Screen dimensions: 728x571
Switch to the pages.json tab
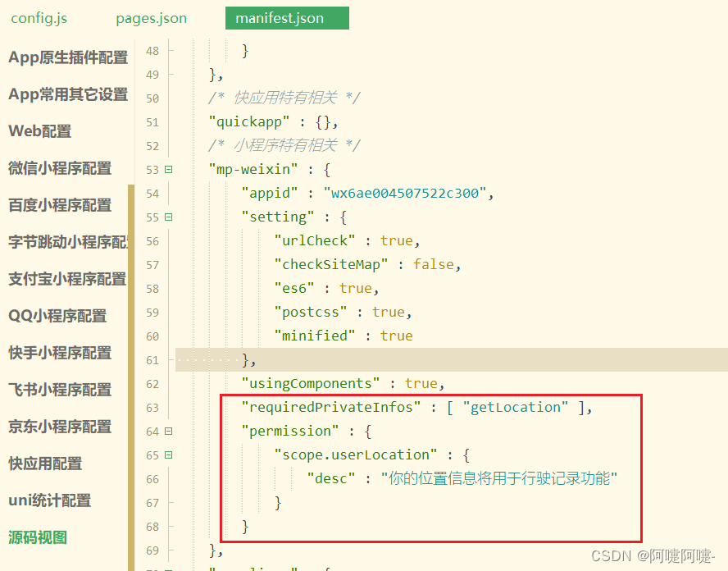point(152,18)
